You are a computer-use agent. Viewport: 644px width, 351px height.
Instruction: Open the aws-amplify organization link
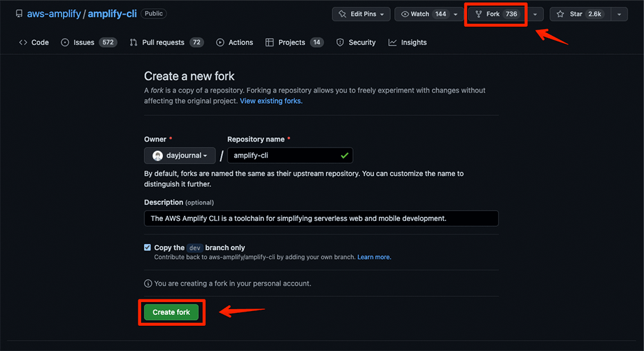coord(54,14)
